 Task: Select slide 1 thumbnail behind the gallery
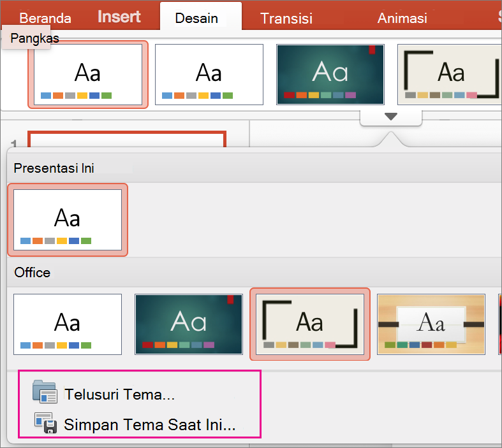pos(127,139)
